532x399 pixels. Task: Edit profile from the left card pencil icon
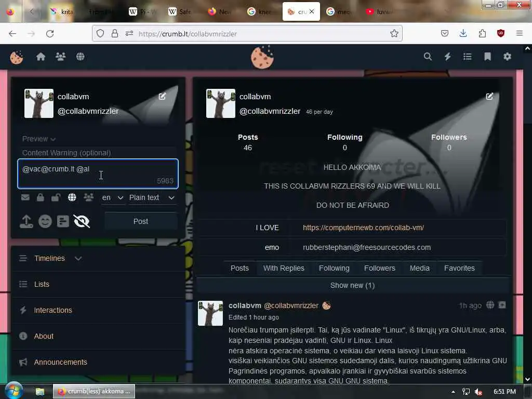(162, 96)
